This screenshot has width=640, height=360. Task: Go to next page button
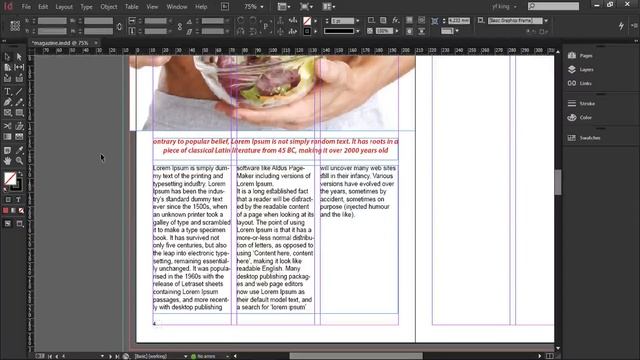coord(110,356)
